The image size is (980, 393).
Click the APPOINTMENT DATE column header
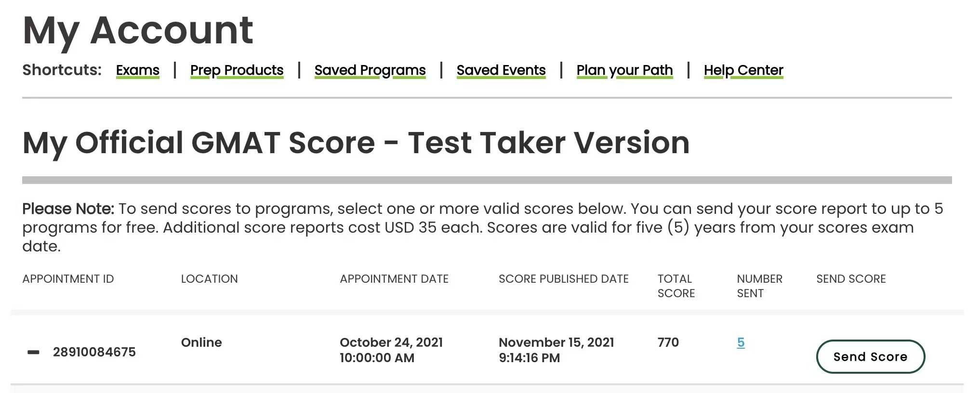click(394, 279)
